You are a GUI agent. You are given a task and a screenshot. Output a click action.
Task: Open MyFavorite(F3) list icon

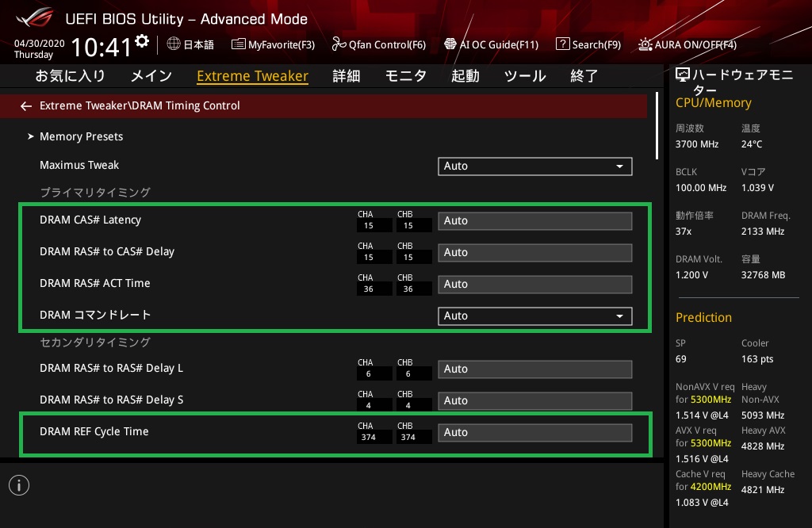point(238,44)
